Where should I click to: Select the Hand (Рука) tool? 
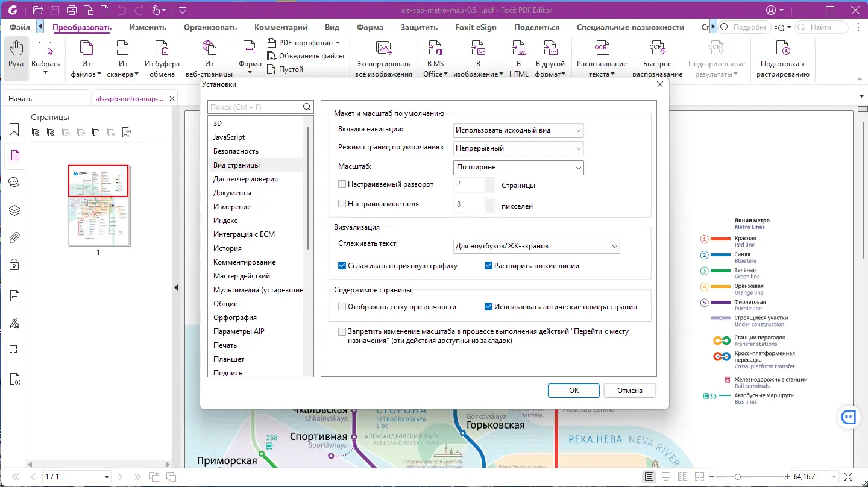coord(16,58)
